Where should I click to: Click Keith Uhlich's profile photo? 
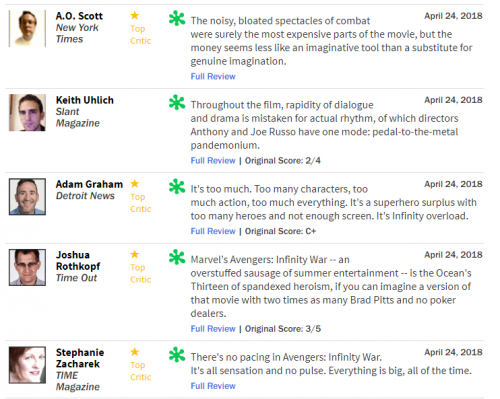click(27, 112)
